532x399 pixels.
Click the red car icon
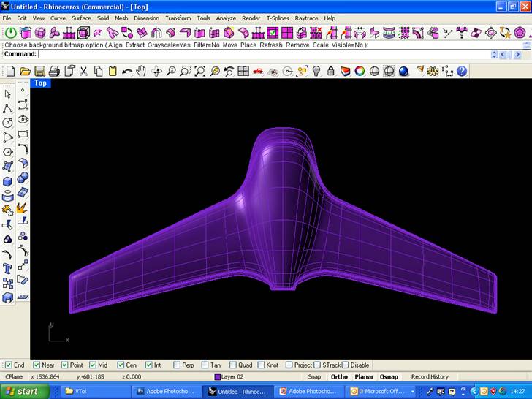tap(258, 72)
